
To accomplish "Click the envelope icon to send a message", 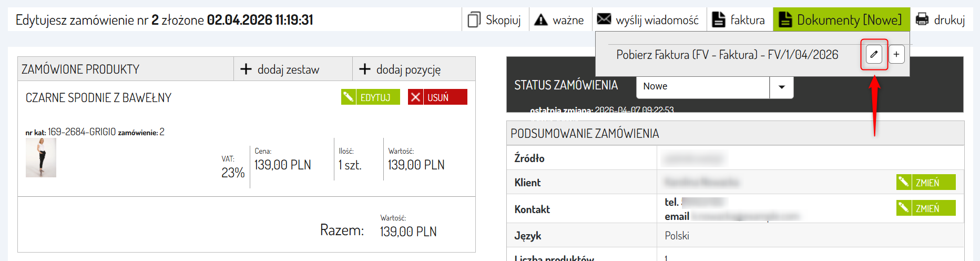I will pos(604,19).
